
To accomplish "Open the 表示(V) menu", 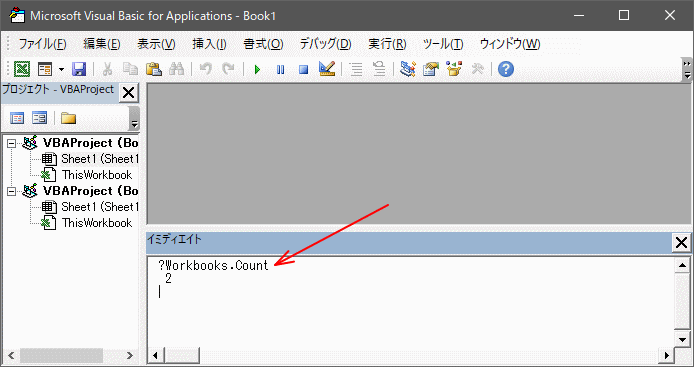I will point(156,44).
